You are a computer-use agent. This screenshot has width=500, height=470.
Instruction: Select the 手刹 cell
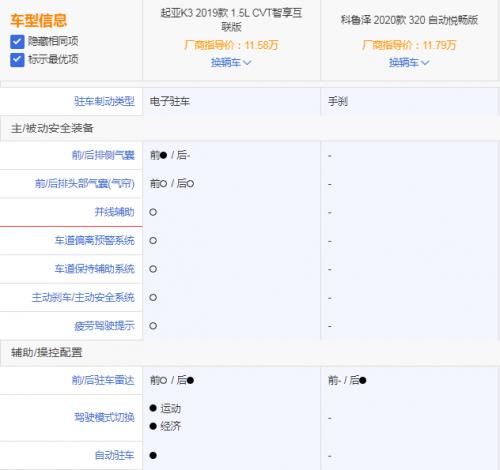tap(338, 101)
